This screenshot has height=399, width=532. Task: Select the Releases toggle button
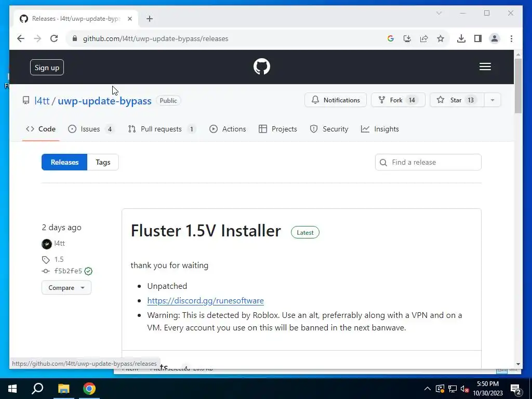click(x=64, y=162)
